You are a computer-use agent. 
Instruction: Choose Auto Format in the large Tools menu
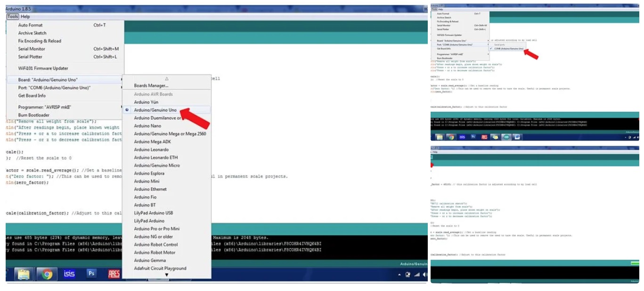65,25
